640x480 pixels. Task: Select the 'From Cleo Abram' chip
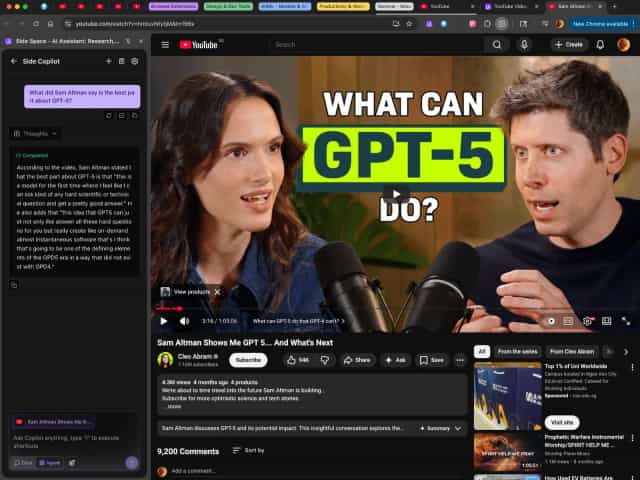coord(572,351)
